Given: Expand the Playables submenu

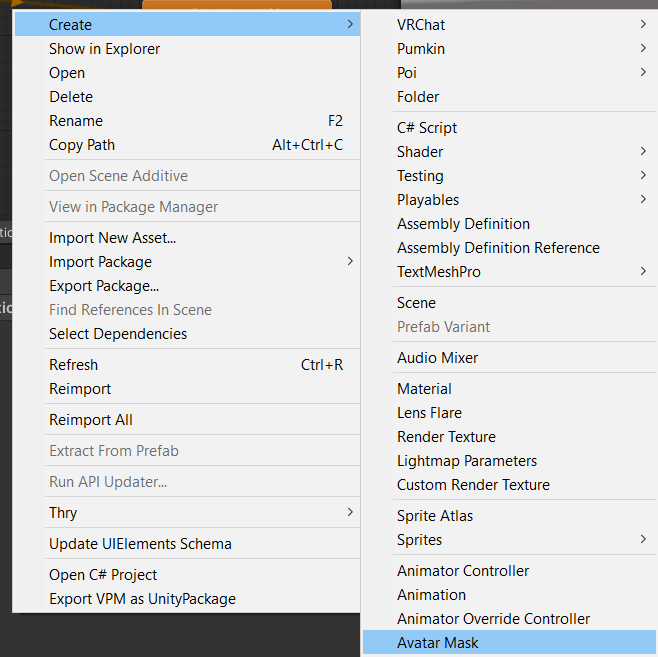Looking at the screenshot, I should coord(509,200).
